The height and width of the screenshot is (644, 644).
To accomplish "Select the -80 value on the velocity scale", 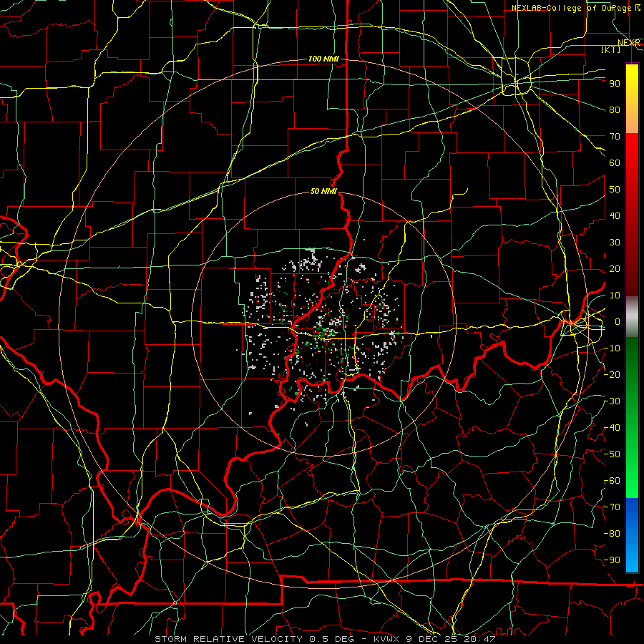I will pyautogui.click(x=612, y=534).
